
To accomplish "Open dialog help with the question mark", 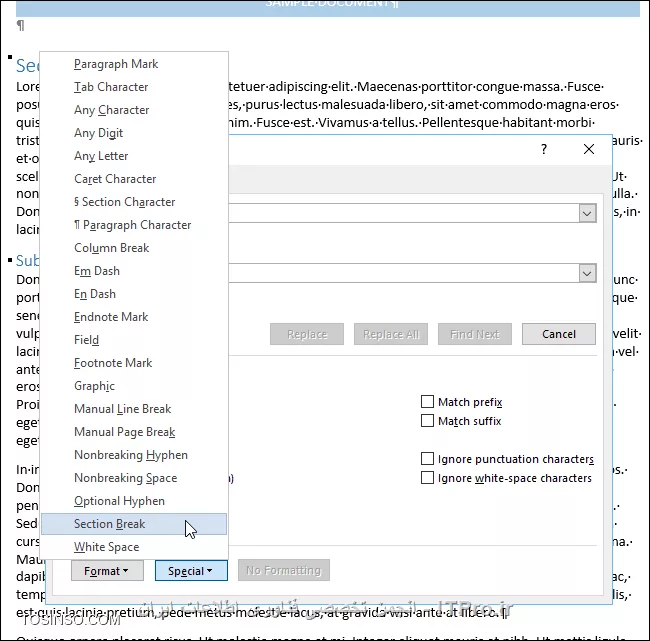I will (544, 149).
